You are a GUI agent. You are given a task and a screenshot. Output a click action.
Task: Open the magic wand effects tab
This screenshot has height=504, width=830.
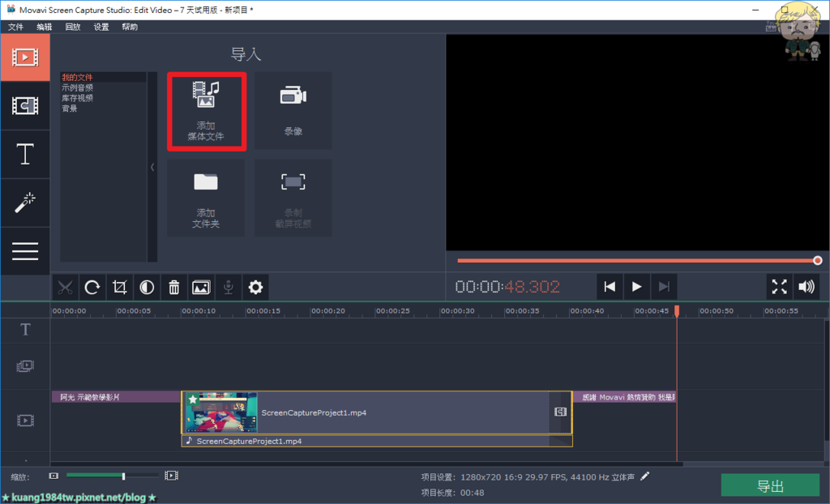25,203
